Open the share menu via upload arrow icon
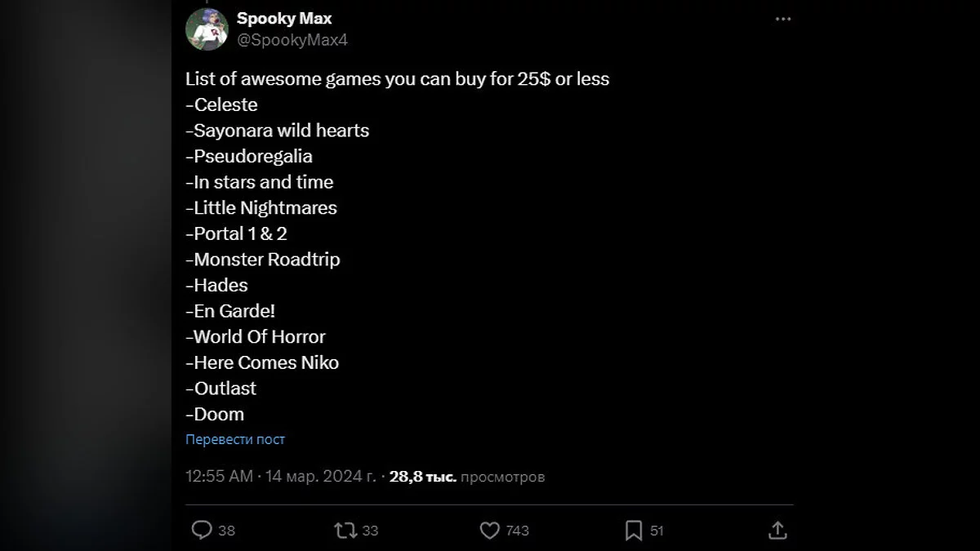This screenshot has height=551, width=980. (x=777, y=531)
